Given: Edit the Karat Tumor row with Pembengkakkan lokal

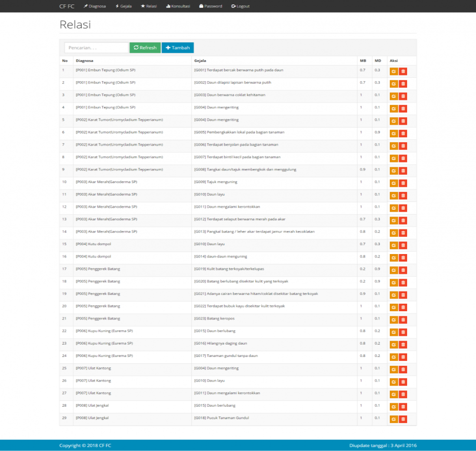Looking at the screenshot, I should [394, 133].
